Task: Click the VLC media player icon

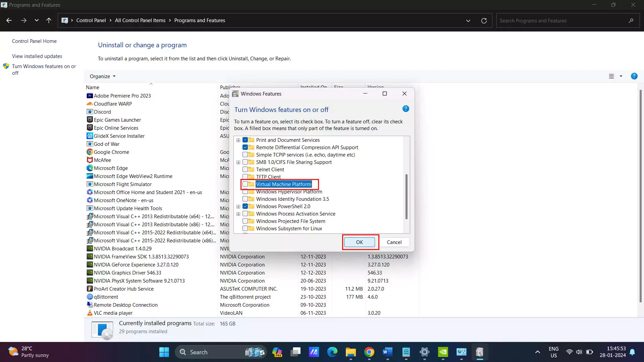Action: 89,312
